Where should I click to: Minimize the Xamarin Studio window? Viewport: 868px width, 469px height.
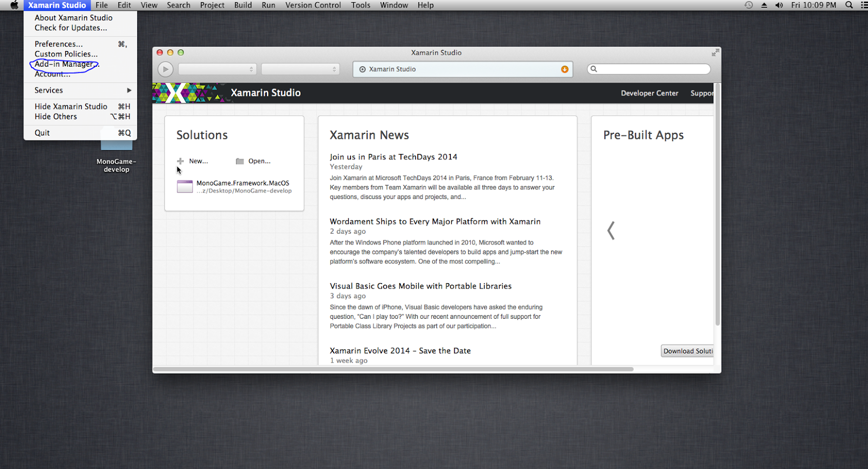[x=170, y=53]
